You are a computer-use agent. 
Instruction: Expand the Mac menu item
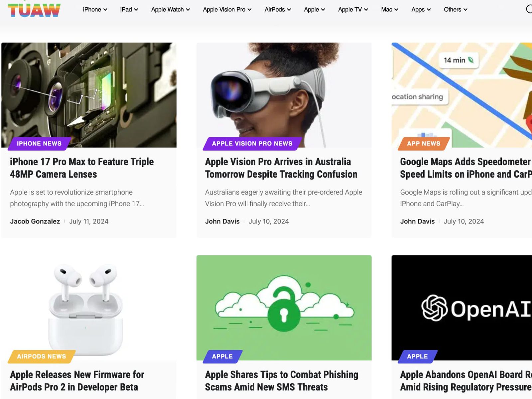point(389,10)
